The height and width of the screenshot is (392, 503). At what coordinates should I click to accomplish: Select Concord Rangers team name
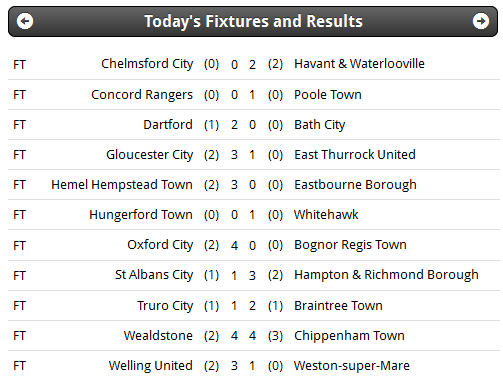tap(142, 95)
